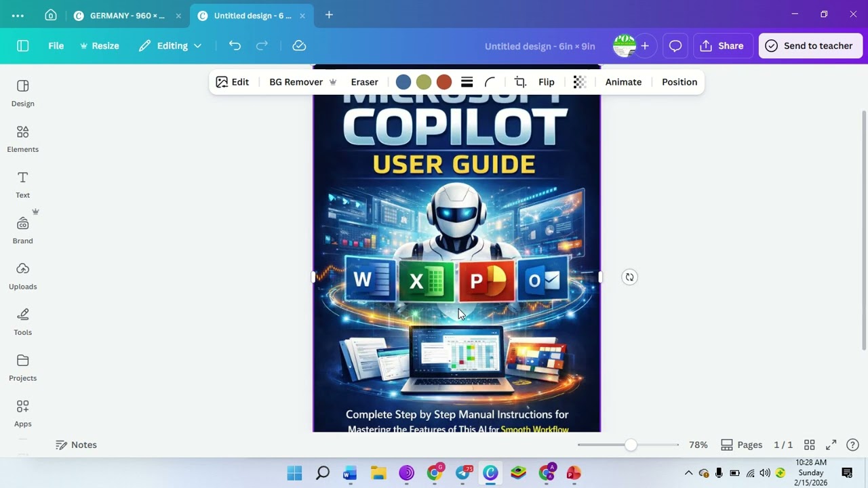The height and width of the screenshot is (488, 868).
Task: Open the Text panel
Action: point(22,185)
